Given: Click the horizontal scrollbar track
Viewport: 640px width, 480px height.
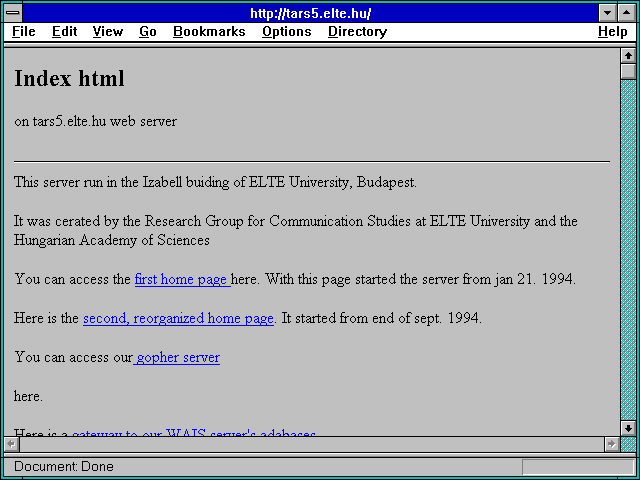Looking at the screenshot, I should [312, 444].
